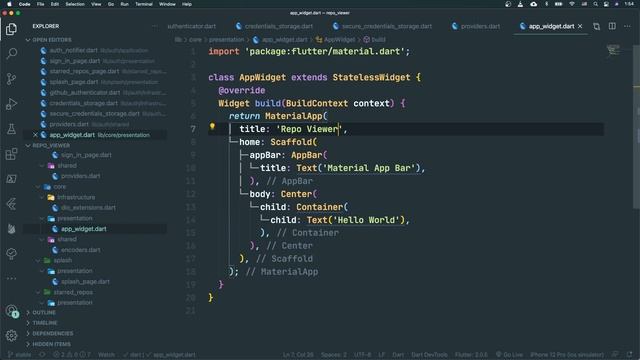Open the Selection menu

(x=75, y=4)
